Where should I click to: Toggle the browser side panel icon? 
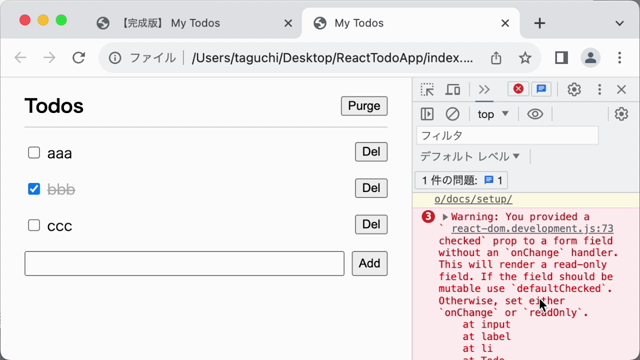[x=562, y=58]
